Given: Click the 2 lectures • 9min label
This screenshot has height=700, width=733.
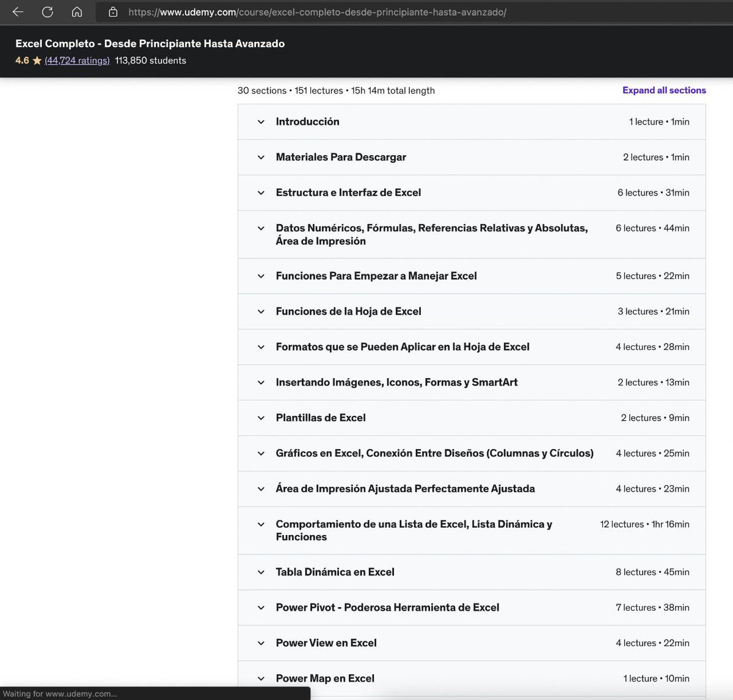Looking at the screenshot, I should pyautogui.click(x=655, y=418).
